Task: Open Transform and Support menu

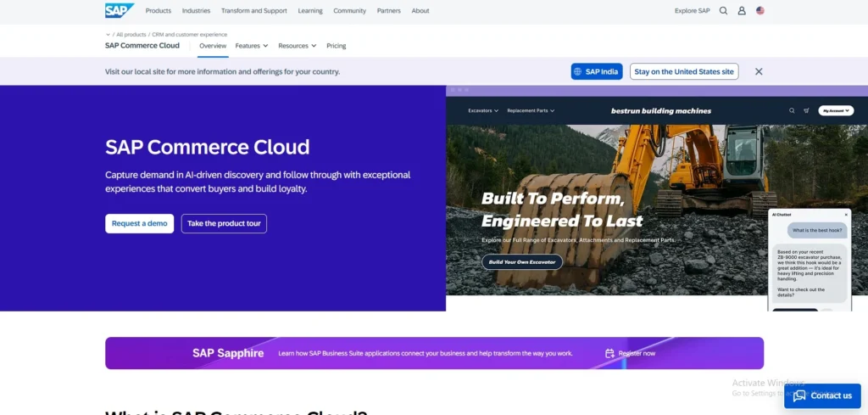Action: click(254, 10)
